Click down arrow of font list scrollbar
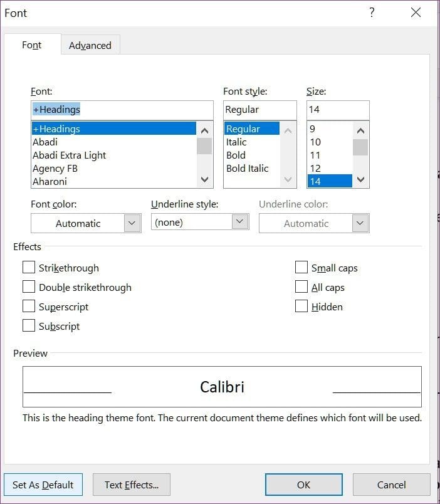Screen dimensions: 440x504 coord(205,179)
